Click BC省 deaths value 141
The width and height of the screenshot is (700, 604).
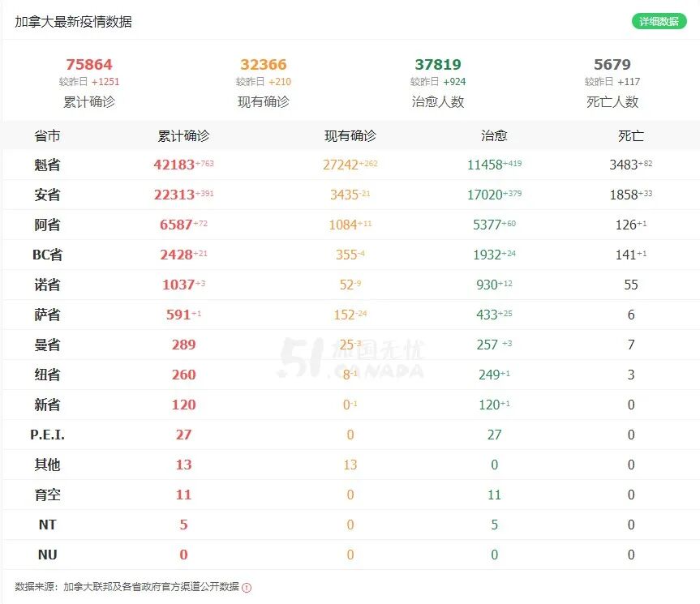click(x=626, y=255)
